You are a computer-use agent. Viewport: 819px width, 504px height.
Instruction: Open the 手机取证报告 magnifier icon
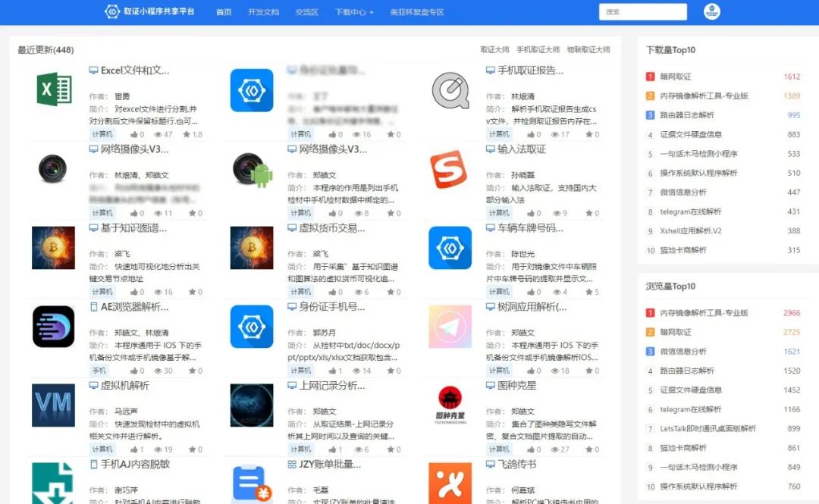coord(450,90)
